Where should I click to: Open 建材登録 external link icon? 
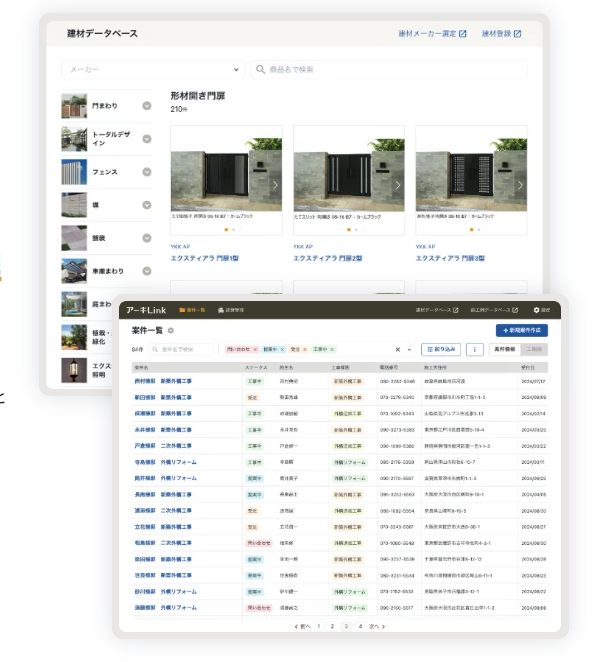pyautogui.click(x=517, y=34)
